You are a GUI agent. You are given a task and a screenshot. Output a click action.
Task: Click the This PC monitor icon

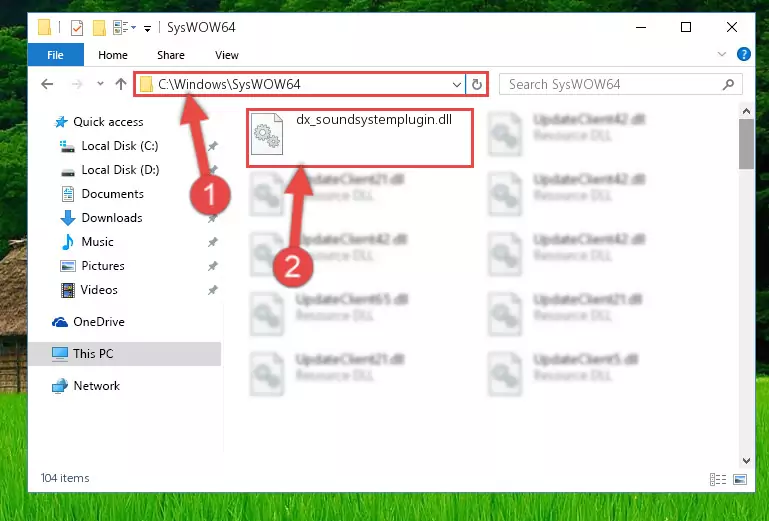point(60,354)
